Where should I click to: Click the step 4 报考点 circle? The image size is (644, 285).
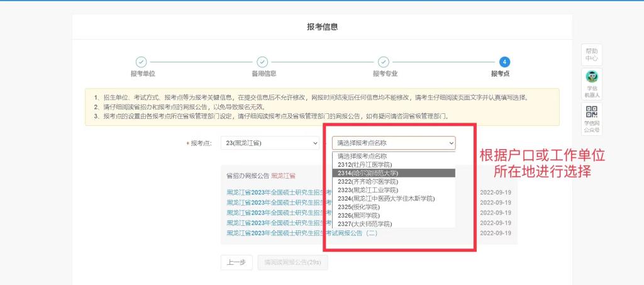pyautogui.click(x=504, y=62)
